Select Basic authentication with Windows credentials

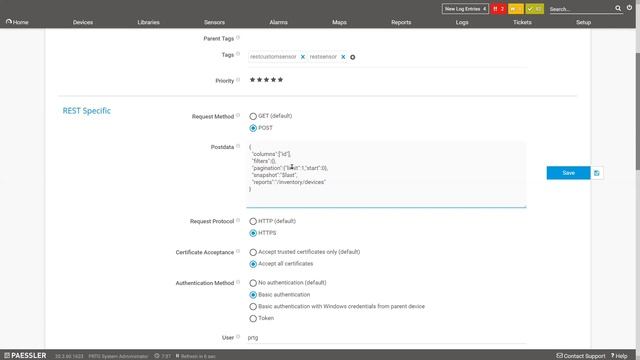[x=253, y=307]
